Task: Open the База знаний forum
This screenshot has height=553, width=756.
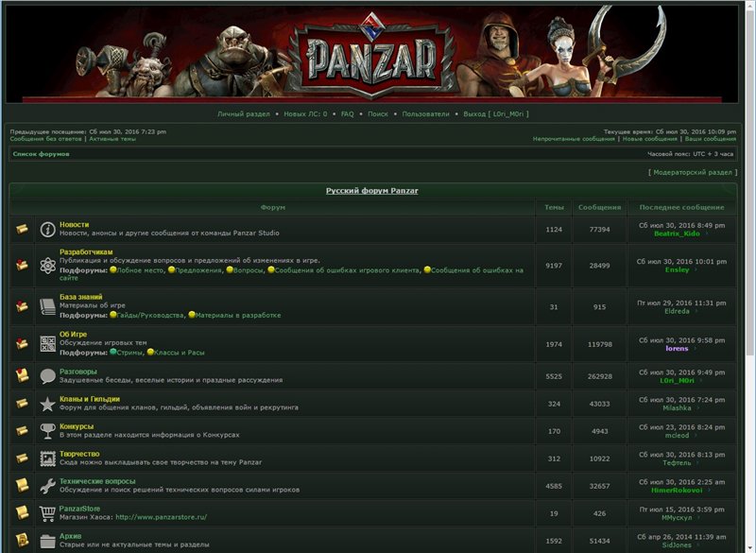Action: 81,297
